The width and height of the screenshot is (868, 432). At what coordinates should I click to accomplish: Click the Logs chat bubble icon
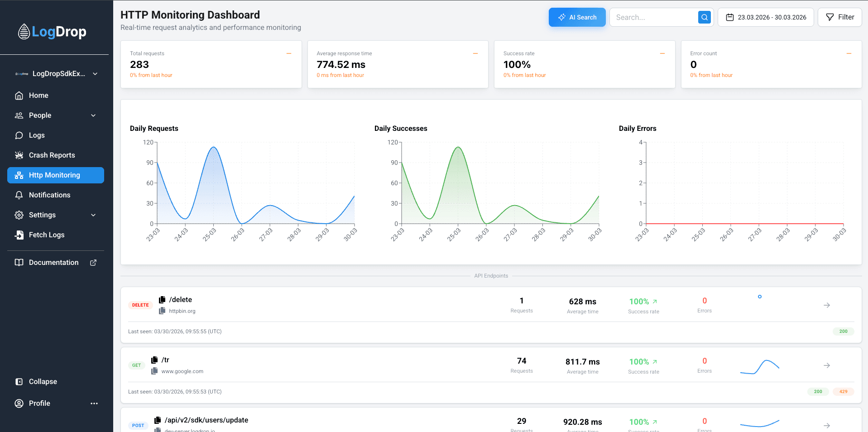19,135
